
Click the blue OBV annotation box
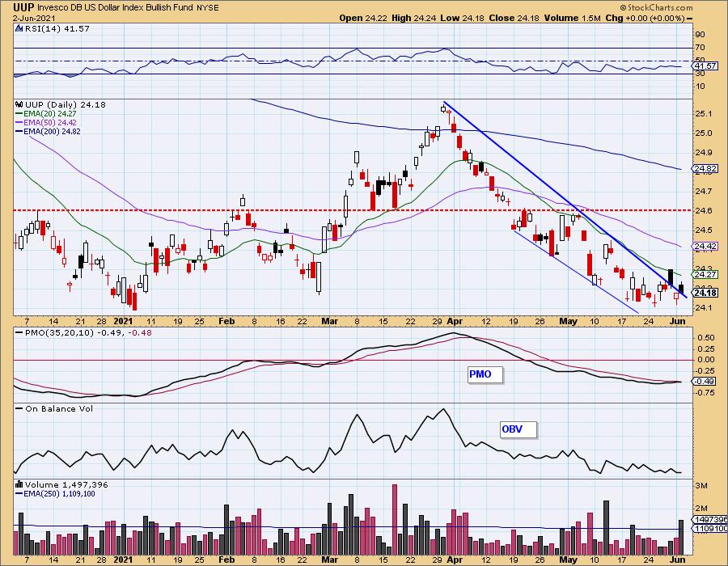(x=518, y=429)
